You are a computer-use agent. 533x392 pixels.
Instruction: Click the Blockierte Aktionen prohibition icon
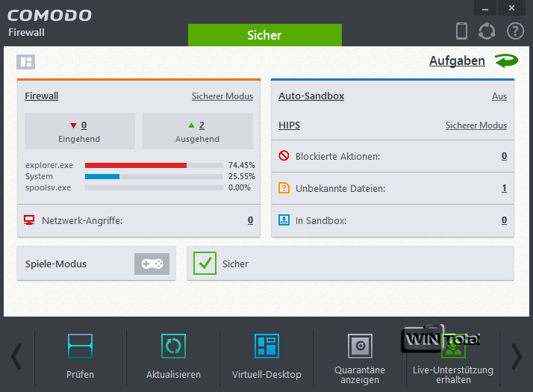pos(284,156)
